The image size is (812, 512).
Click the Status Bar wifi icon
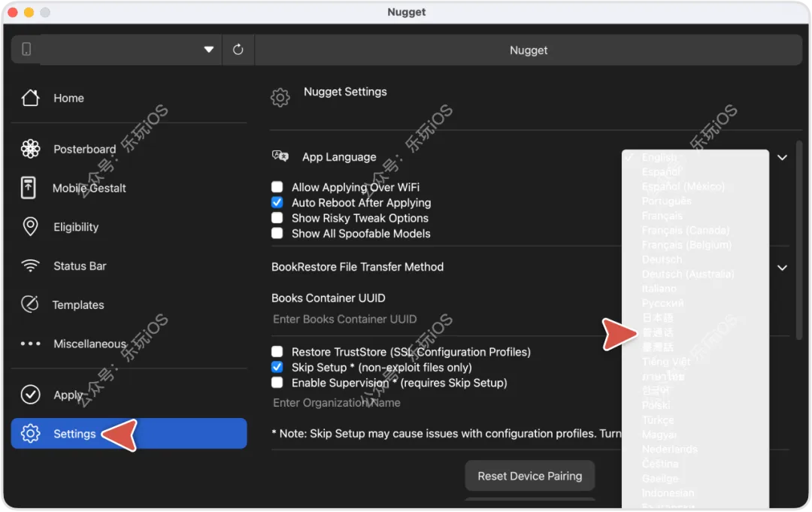coord(30,266)
